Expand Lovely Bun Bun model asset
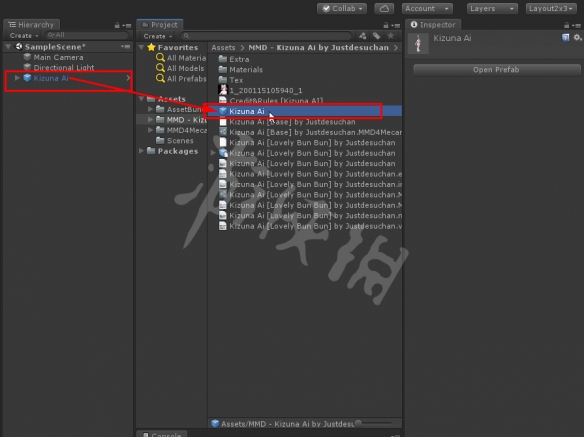This screenshot has height=437, width=584. pyautogui.click(x=213, y=153)
